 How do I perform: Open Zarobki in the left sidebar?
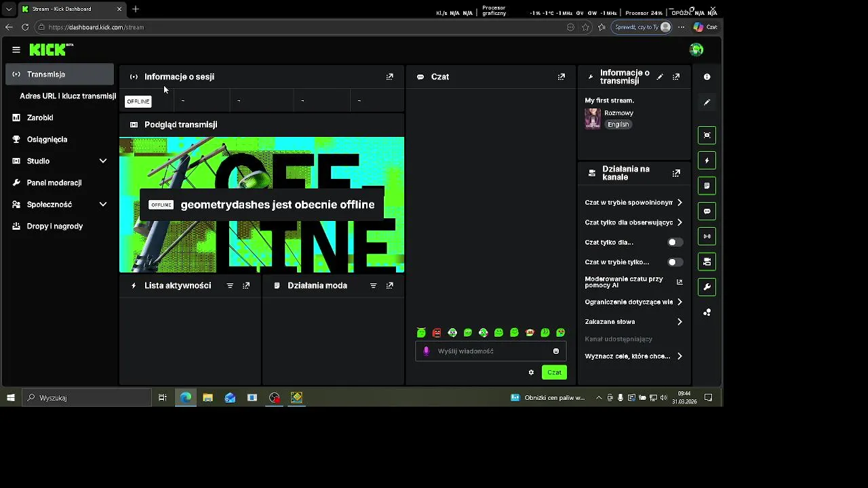60,118
